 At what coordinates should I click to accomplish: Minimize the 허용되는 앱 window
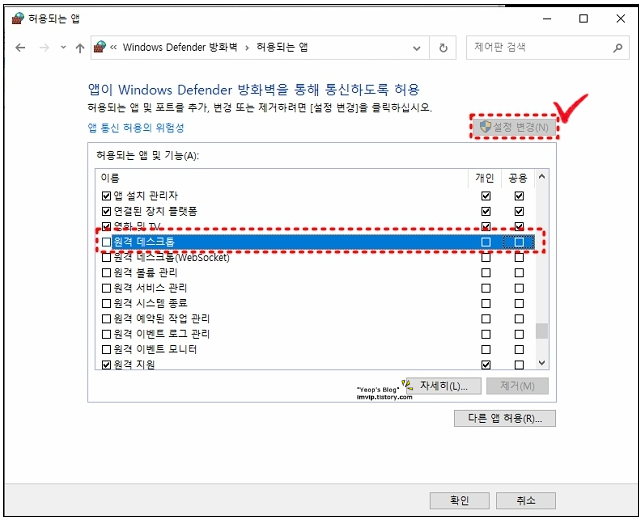point(547,18)
